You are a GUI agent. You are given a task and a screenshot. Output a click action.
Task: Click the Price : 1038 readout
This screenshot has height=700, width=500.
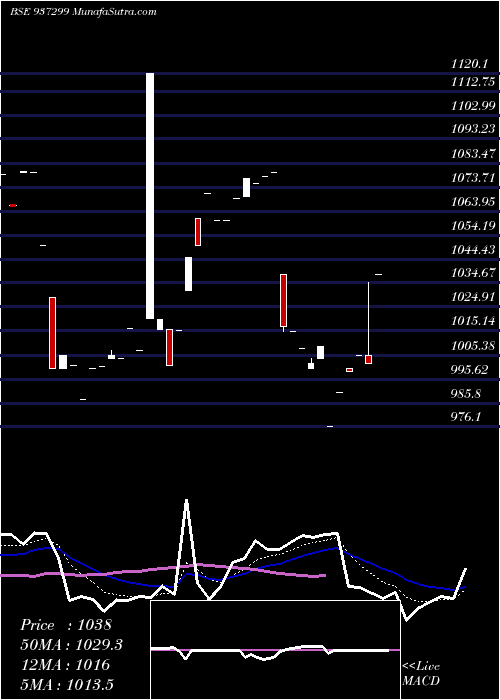66,625
